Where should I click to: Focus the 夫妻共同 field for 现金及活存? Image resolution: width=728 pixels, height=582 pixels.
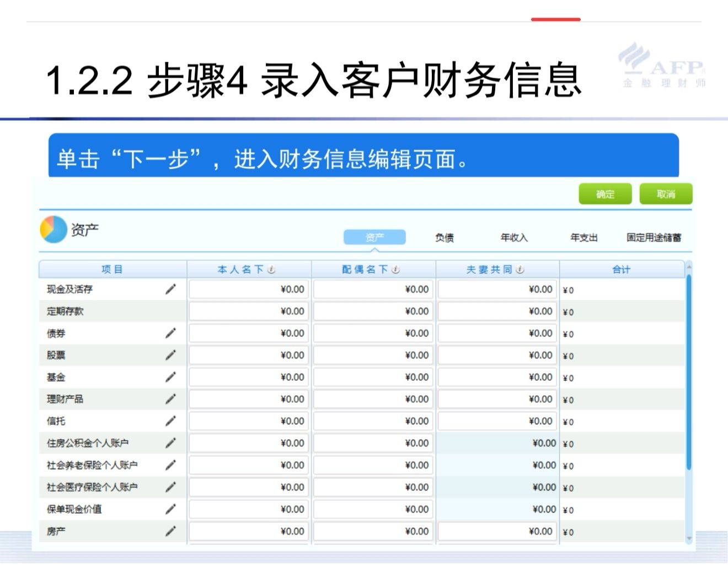pos(497,289)
